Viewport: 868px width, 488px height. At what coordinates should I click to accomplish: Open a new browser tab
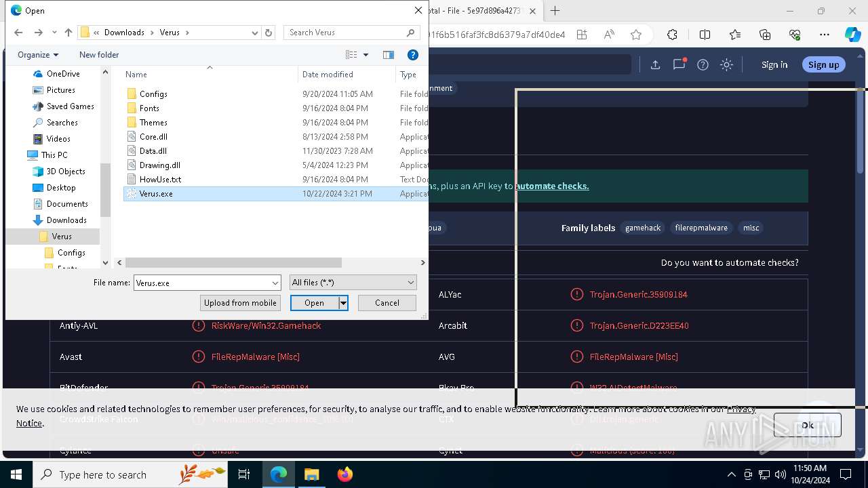coord(555,11)
